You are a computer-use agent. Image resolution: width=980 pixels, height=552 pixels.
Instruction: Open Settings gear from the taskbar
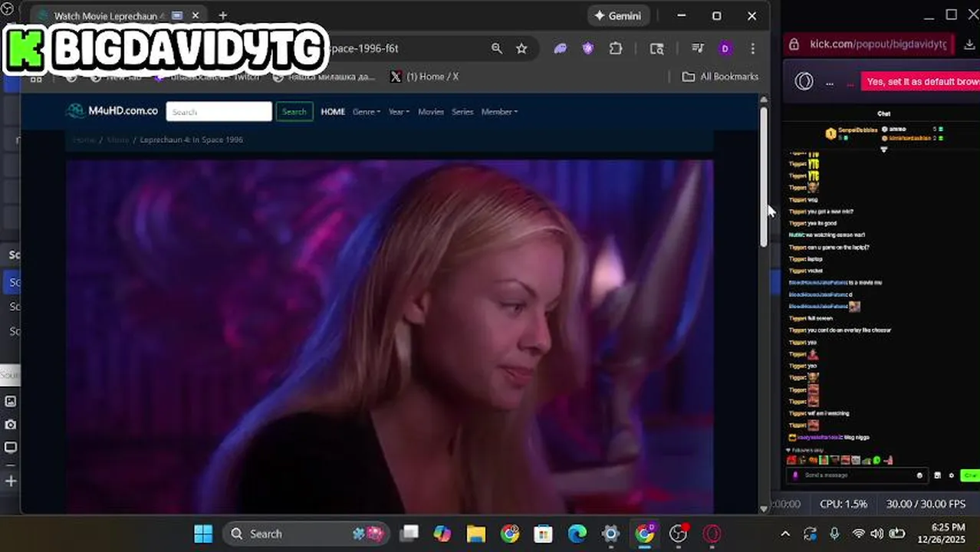610,534
